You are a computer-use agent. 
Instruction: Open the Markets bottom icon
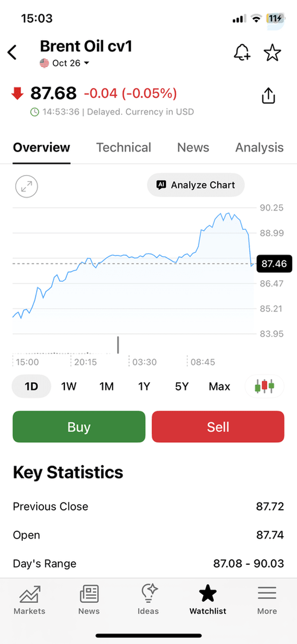coord(29,600)
